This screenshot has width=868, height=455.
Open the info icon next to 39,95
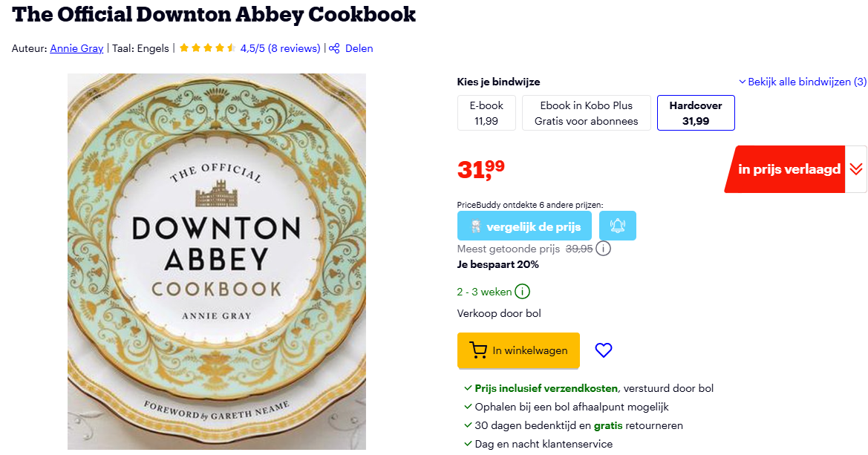click(603, 248)
